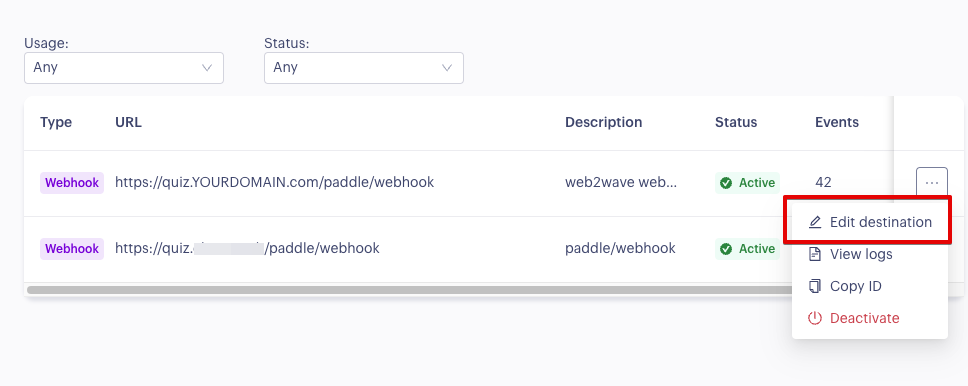Click the quiz.YOURDOMAIN.com webhook URL
The image size is (968, 386).
pyautogui.click(x=275, y=183)
